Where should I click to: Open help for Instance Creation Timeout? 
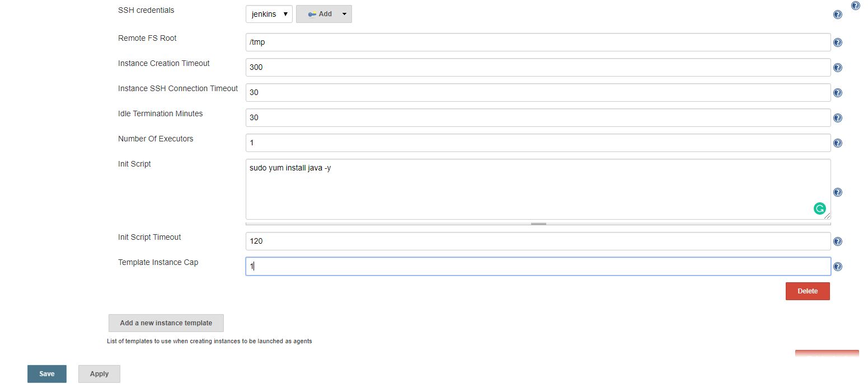point(838,68)
